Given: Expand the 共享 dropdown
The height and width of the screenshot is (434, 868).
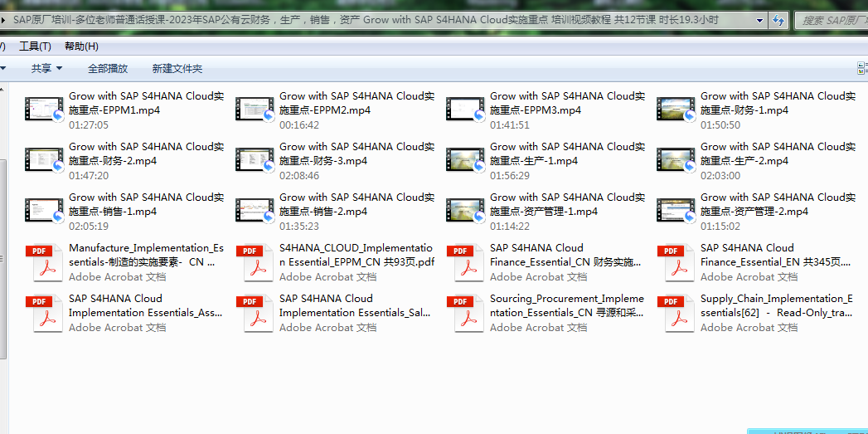Looking at the screenshot, I should [x=46, y=69].
